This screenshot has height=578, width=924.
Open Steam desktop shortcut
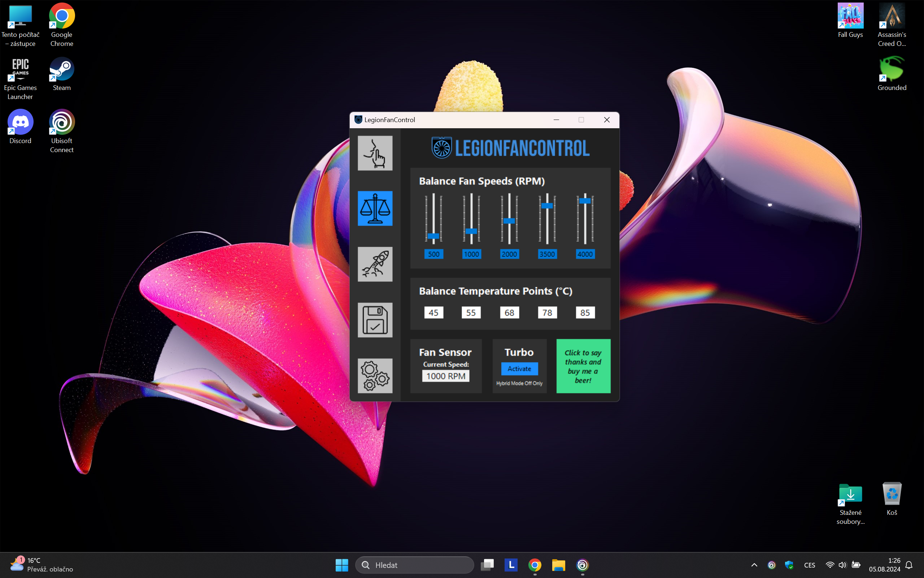point(62,74)
